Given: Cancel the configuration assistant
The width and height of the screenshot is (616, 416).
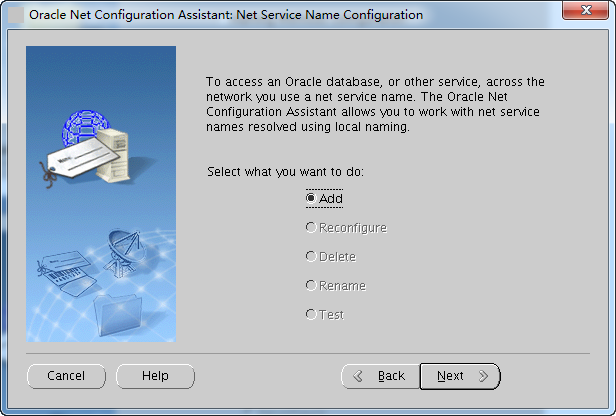Looking at the screenshot, I should point(66,376).
